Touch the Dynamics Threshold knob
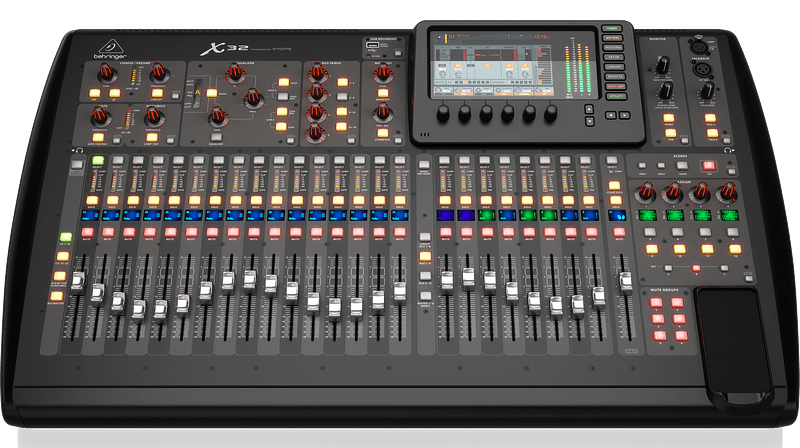Viewport: 800px width, 448px height. click(153, 118)
